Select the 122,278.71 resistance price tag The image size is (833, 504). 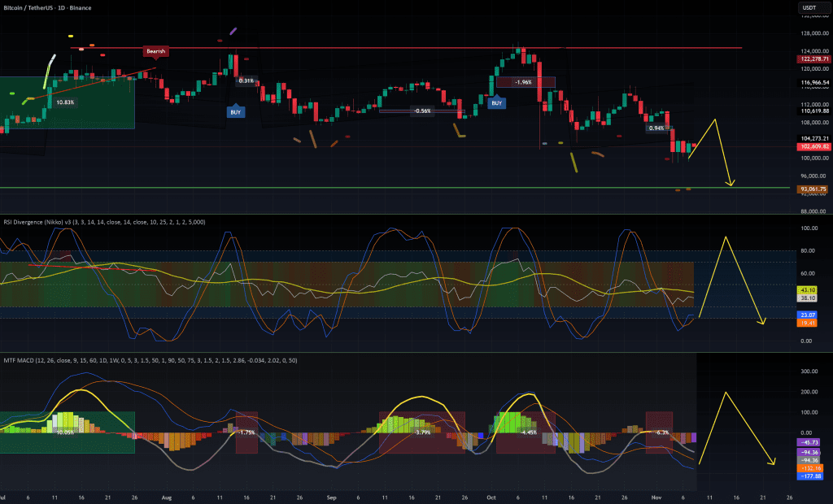811,59
